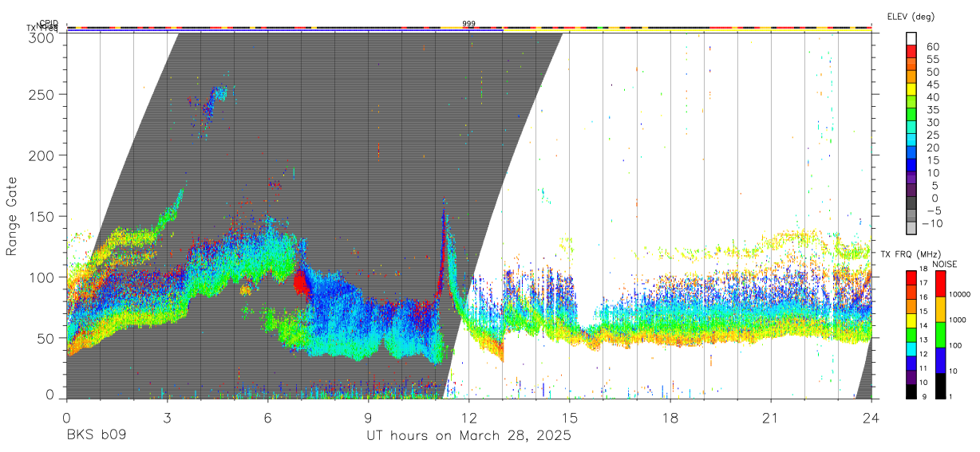Click the range gate tick label '250'
The image size is (980, 452).
pyautogui.click(x=41, y=95)
